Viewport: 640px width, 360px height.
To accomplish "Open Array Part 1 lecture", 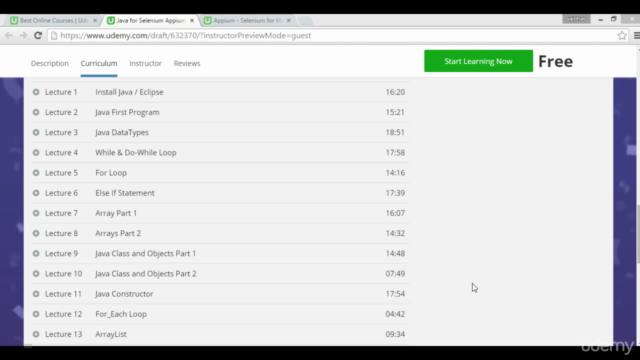I will pyautogui.click(x=116, y=213).
